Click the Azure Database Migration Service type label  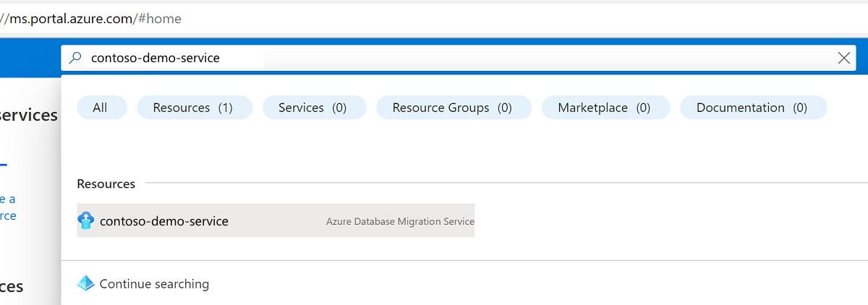(x=400, y=221)
